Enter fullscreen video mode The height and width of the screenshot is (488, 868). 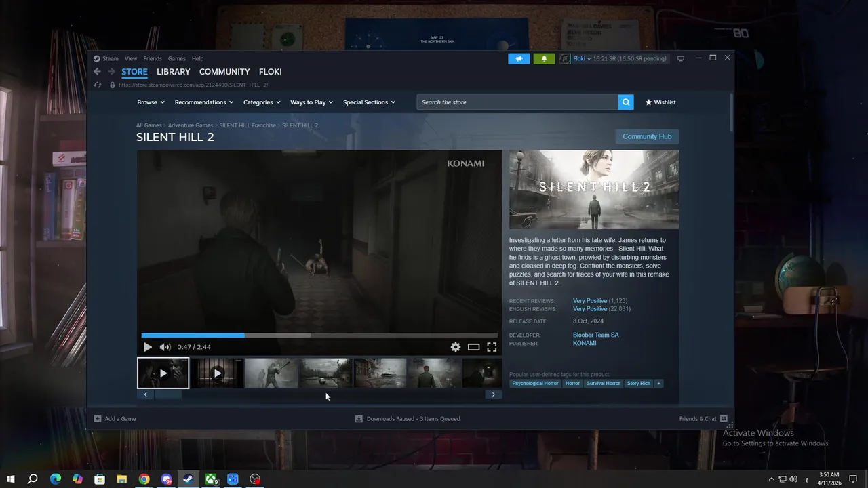click(492, 347)
